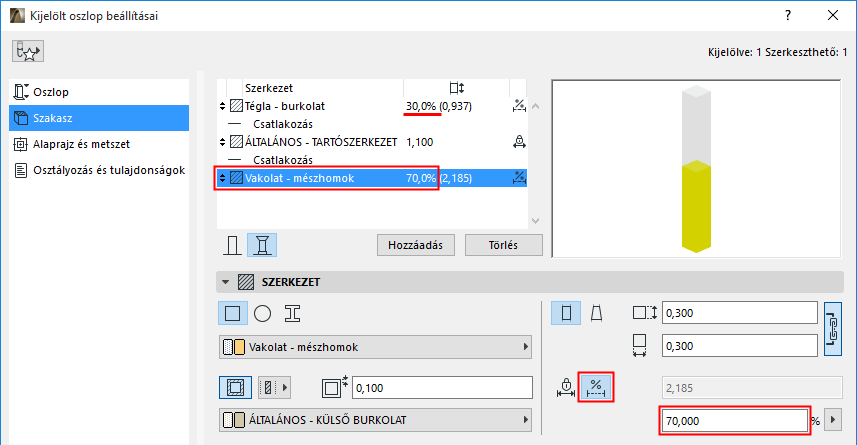Toggle percentage-based segment length mode

coord(596,386)
